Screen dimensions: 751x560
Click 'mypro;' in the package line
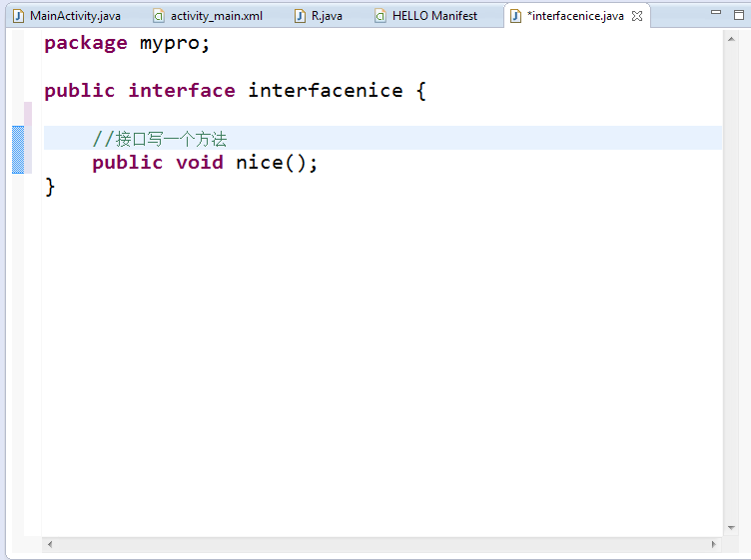[175, 44]
